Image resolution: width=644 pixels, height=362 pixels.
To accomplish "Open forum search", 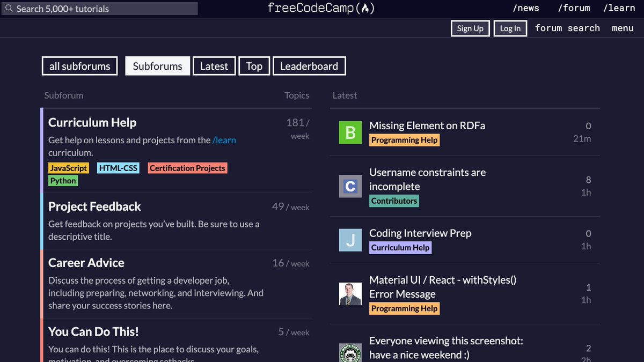I will [567, 28].
